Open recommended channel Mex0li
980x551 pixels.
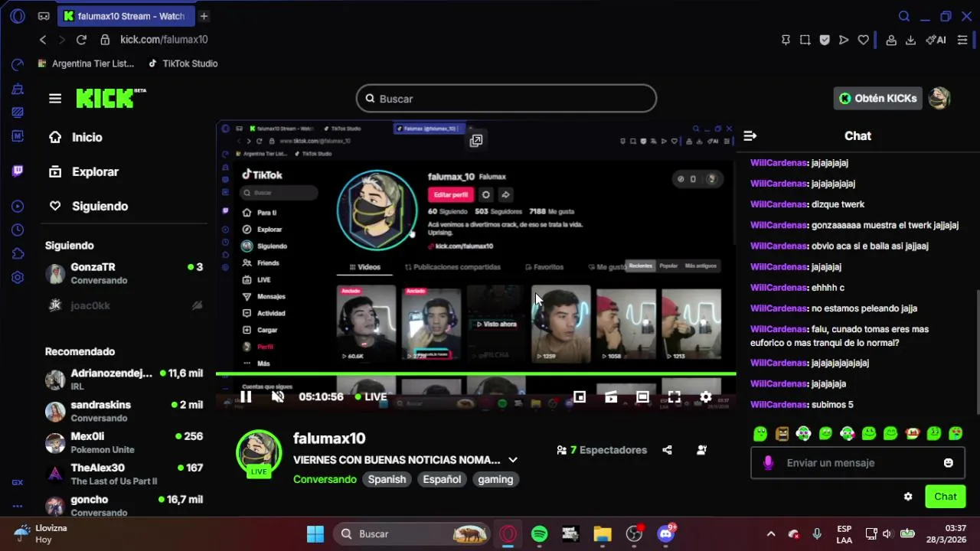pyautogui.click(x=124, y=442)
